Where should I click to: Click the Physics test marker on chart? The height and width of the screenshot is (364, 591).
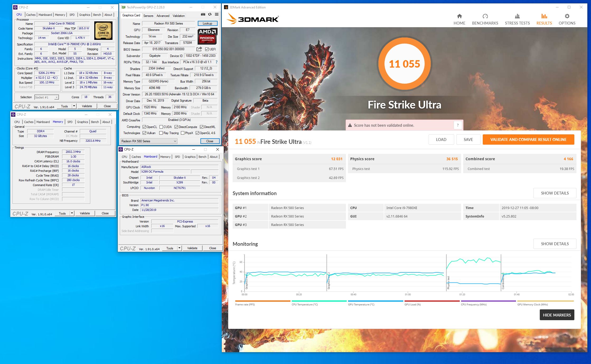click(x=448, y=282)
